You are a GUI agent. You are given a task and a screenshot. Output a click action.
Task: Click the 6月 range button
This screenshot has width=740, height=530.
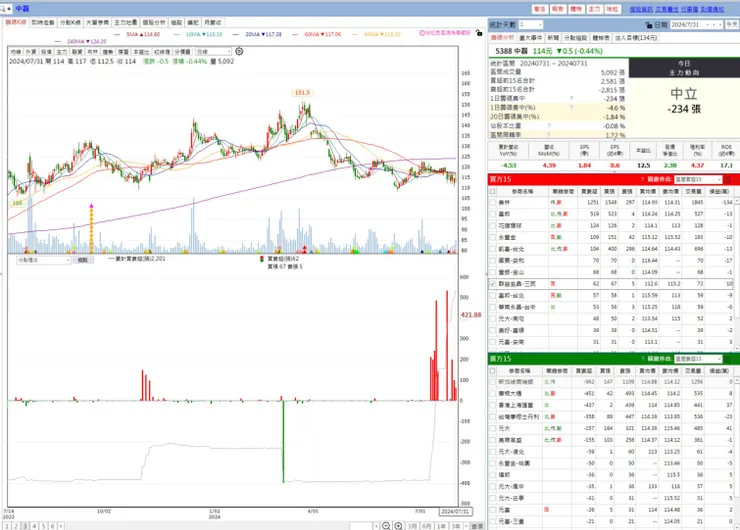427,526
